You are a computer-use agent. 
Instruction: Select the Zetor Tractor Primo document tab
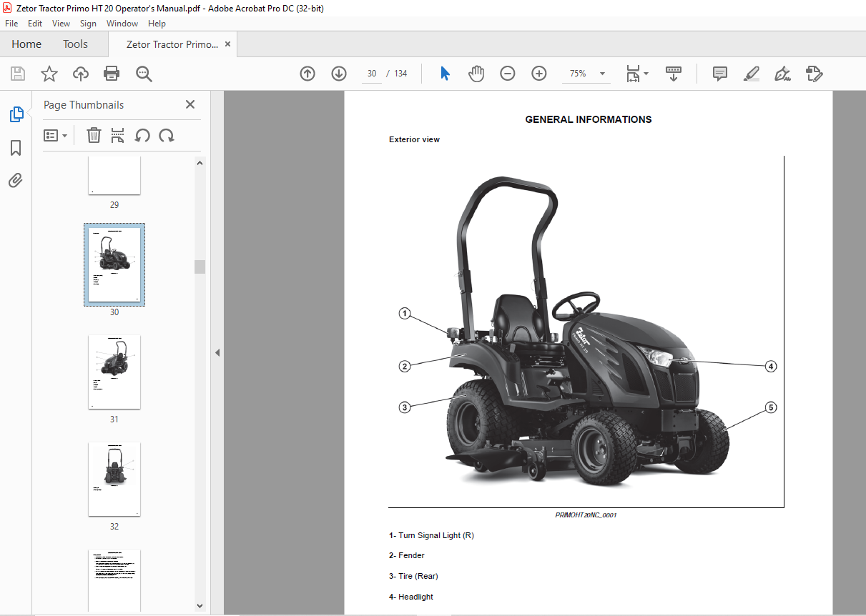coord(172,44)
